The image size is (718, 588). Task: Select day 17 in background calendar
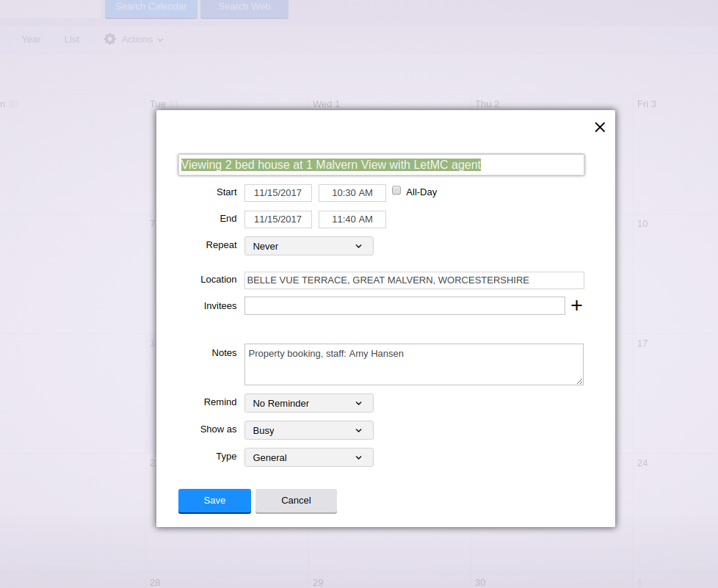[642, 343]
